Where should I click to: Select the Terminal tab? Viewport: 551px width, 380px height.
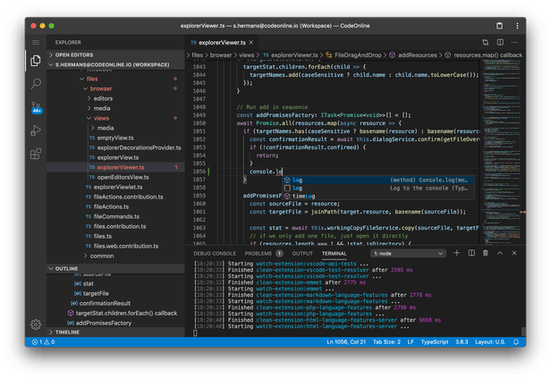(x=334, y=253)
